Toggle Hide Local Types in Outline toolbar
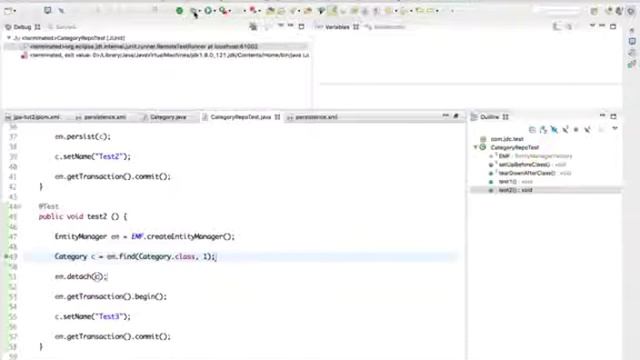Image resolution: width=640 pixels, height=360 pixels. 587,130
